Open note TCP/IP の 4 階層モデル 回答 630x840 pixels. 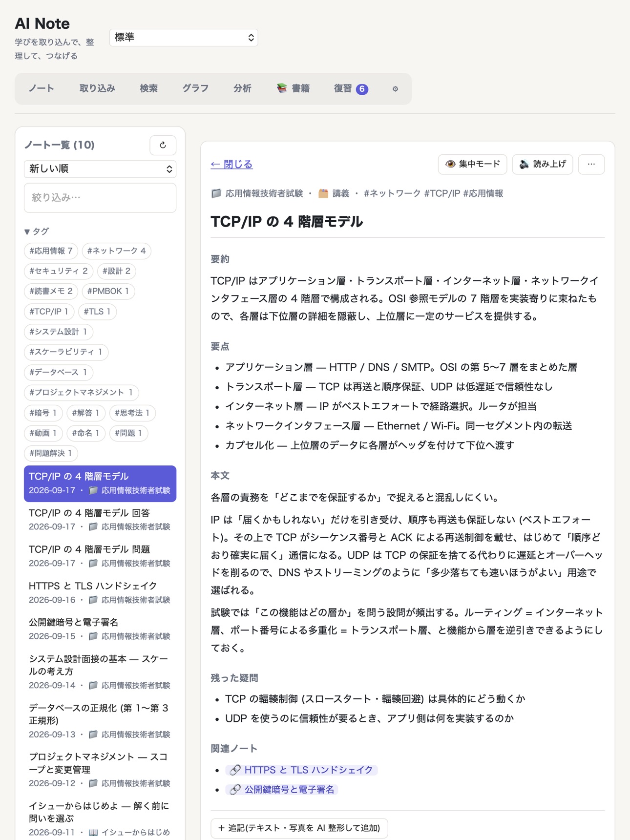(100, 520)
